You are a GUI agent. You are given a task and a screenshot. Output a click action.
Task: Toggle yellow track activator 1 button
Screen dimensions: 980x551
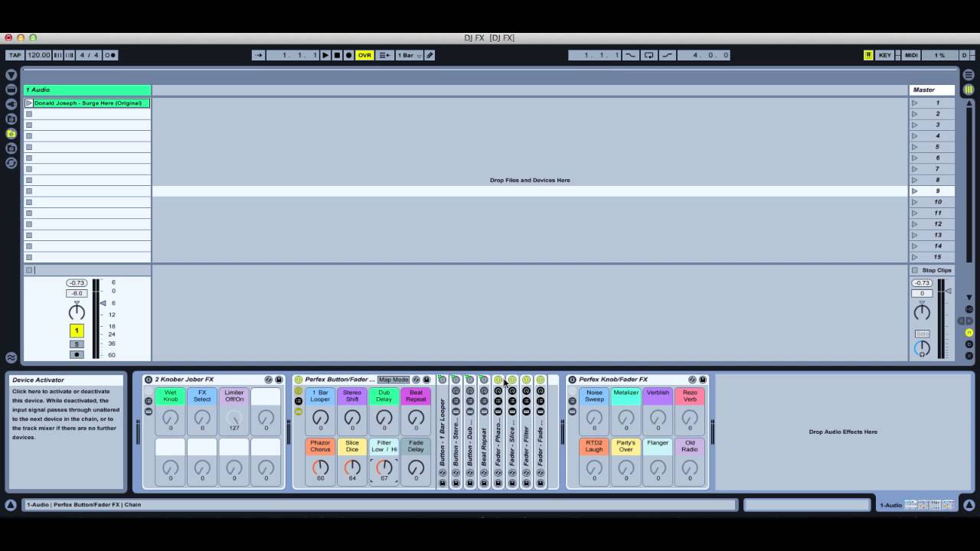pyautogui.click(x=77, y=331)
